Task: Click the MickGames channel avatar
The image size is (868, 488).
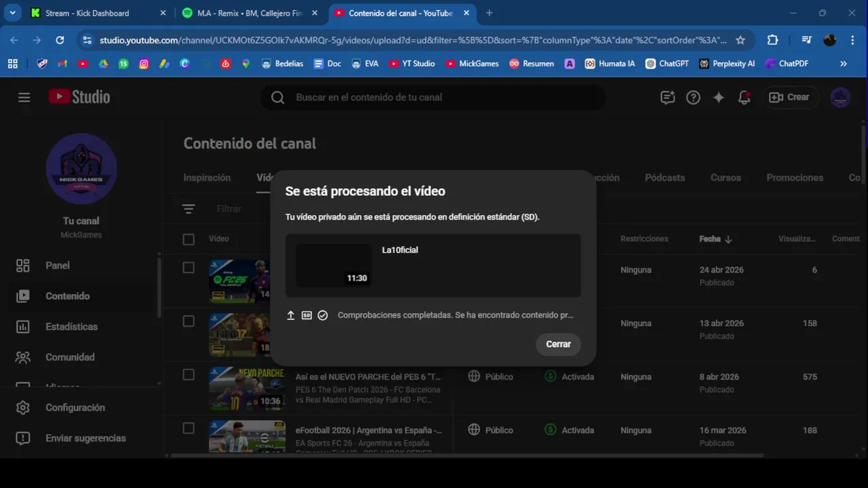Action: click(x=81, y=169)
